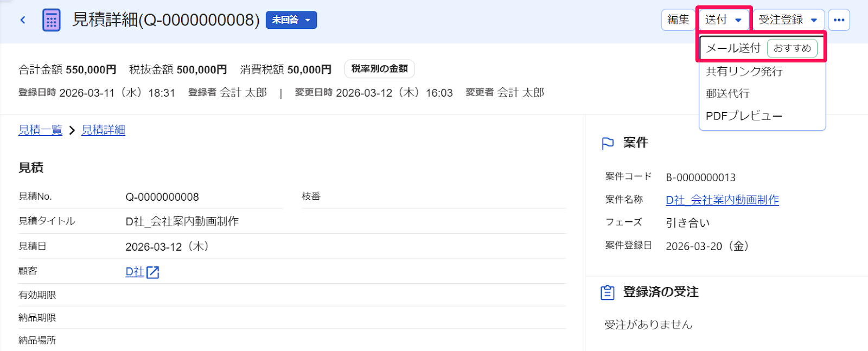Click the 変更日時 2026-03-12 16:03 timestamp
Image resolution: width=868 pixels, height=351 pixels.
[x=374, y=93]
